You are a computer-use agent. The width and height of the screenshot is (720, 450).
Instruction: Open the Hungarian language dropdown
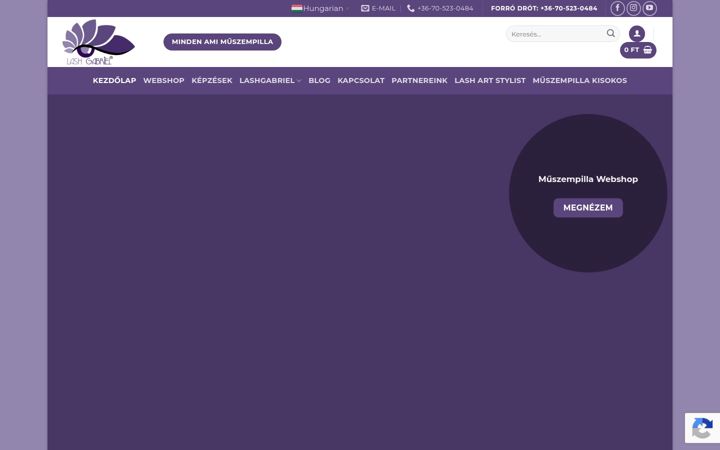click(x=320, y=8)
